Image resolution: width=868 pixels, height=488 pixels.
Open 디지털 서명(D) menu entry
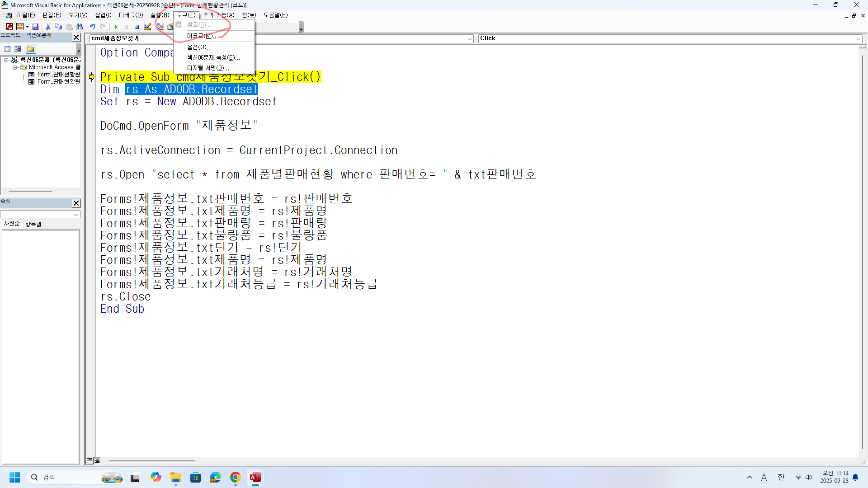[x=208, y=68]
